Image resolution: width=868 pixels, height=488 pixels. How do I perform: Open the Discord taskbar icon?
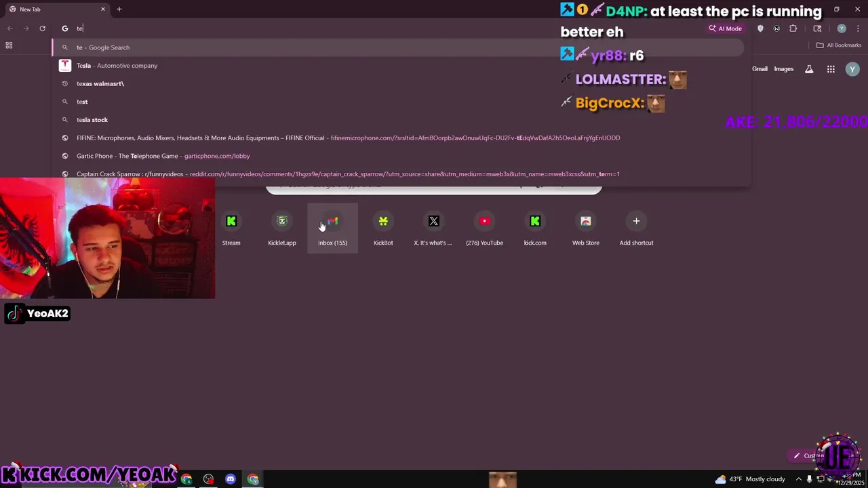pos(231,479)
